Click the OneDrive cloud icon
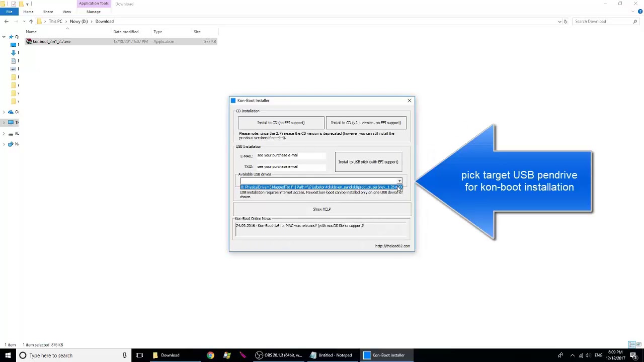The width and height of the screenshot is (644, 362). [x=11, y=112]
